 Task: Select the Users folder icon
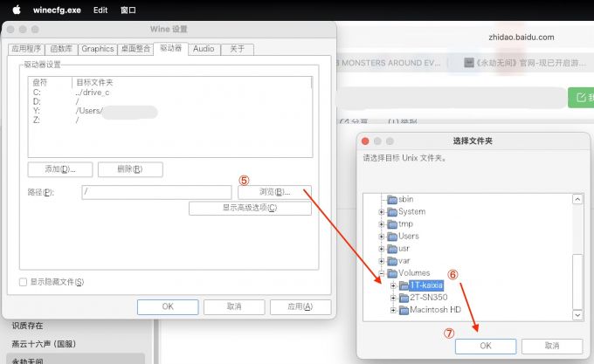(x=392, y=237)
